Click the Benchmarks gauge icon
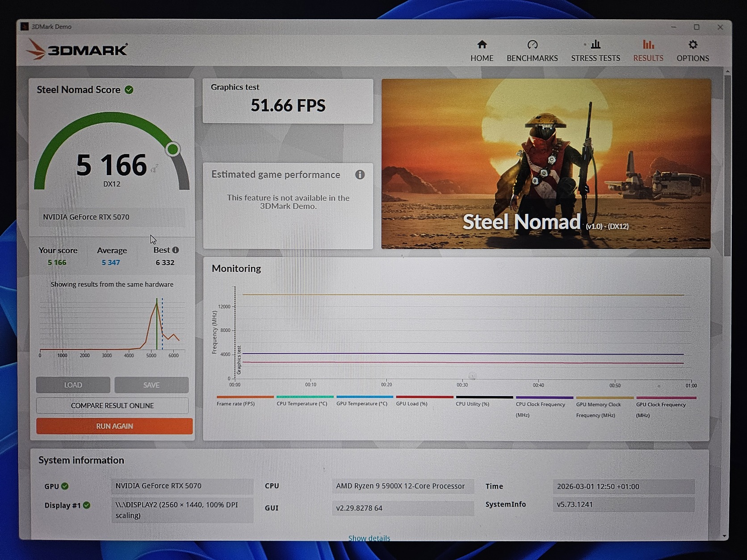This screenshot has height=560, width=747. [532, 44]
